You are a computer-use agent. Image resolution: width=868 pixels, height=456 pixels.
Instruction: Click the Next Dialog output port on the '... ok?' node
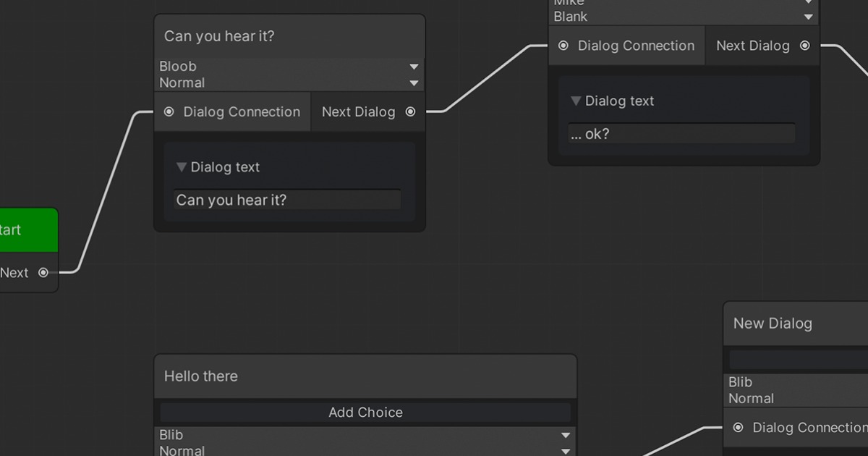click(x=804, y=45)
